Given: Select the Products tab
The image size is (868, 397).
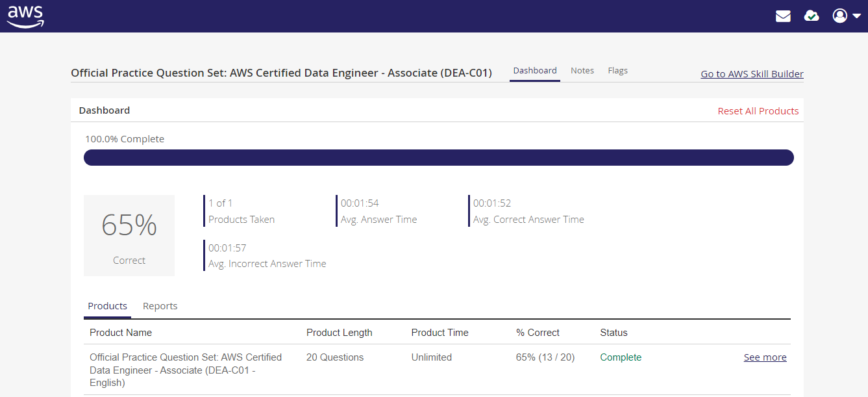Looking at the screenshot, I should (x=107, y=306).
